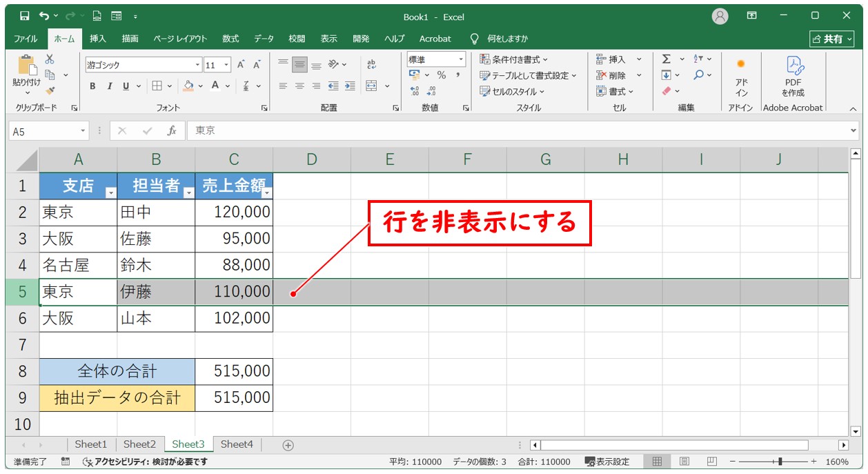The image size is (868, 474).
Task: Click 表示設定 in the status bar
Action: click(607, 462)
